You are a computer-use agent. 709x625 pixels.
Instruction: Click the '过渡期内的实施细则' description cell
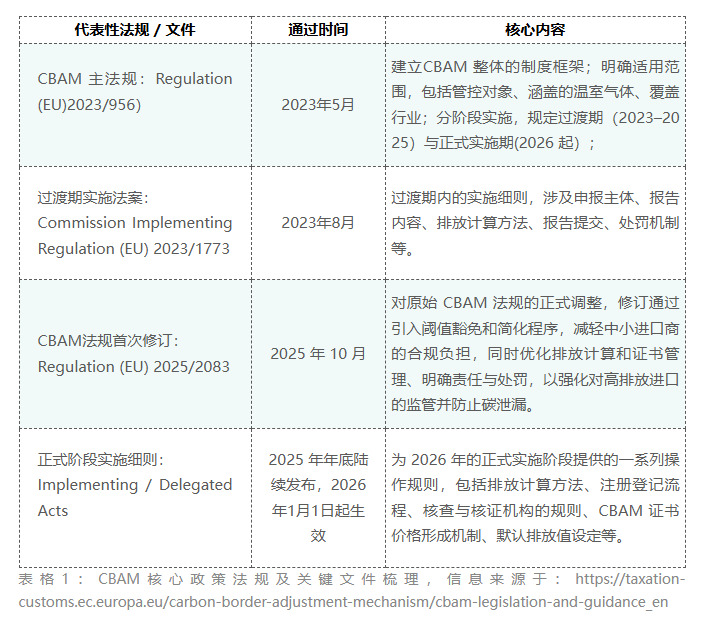(535, 223)
